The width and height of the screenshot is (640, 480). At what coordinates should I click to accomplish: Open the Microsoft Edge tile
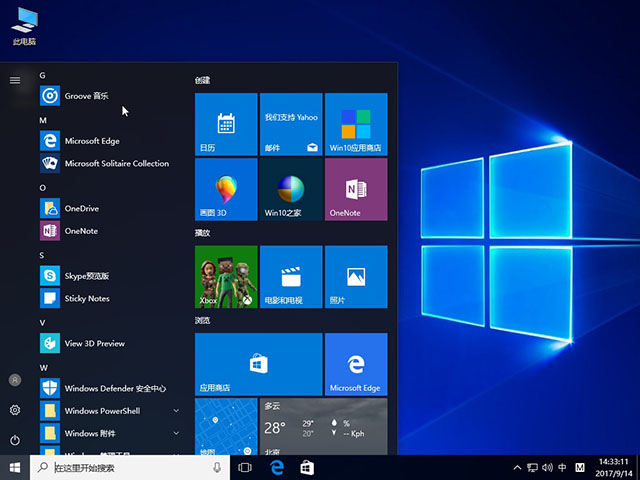[356, 364]
